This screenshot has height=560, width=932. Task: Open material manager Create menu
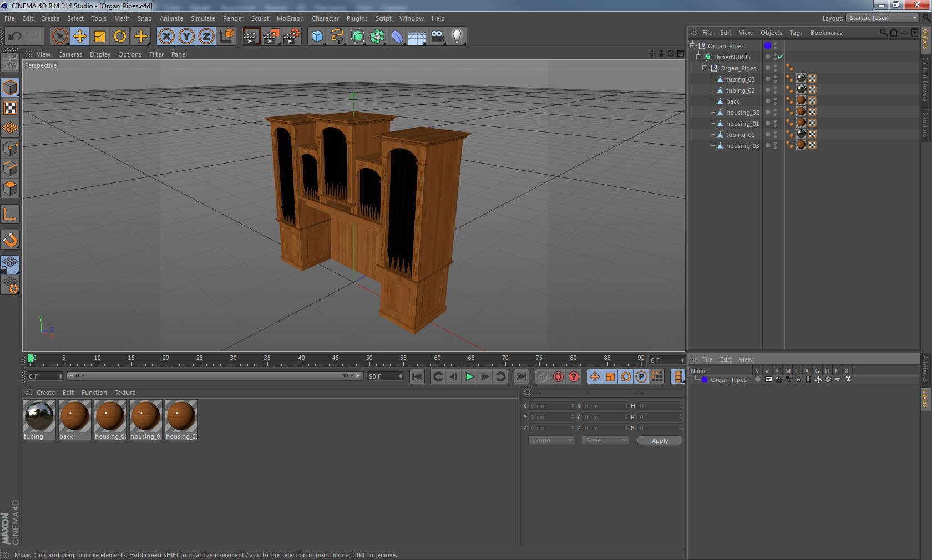pyautogui.click(x=45, y=393)
